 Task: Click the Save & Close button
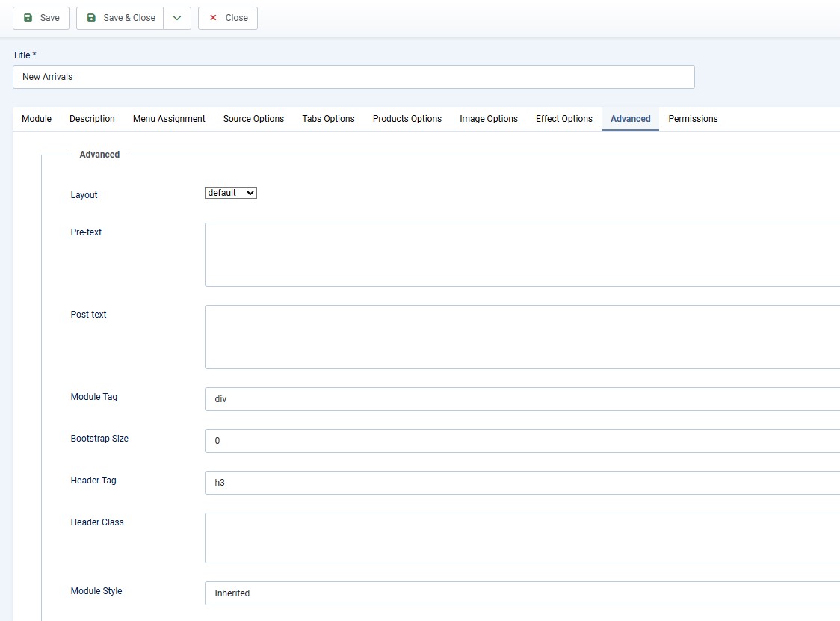click(x=120, y=18)
